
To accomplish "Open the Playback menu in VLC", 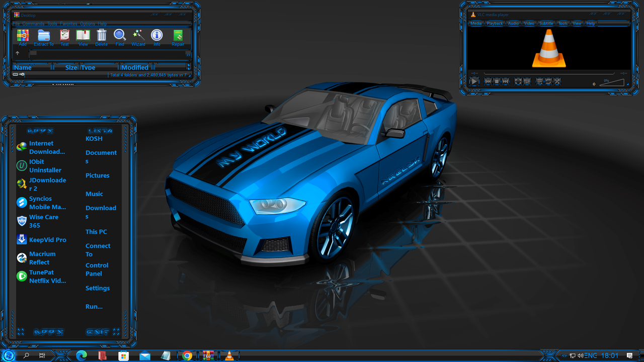I will tap(495, 24).
